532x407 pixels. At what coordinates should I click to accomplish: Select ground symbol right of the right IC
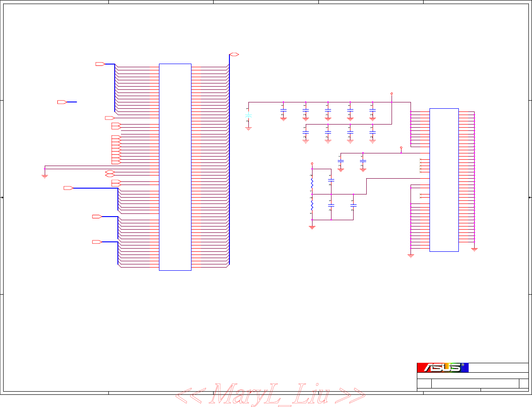point(474,250)
